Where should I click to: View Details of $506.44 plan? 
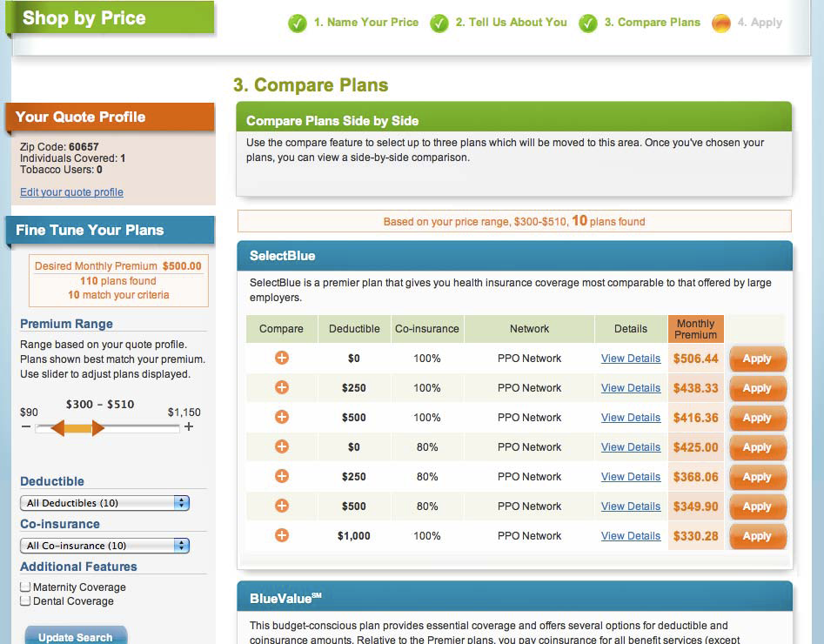(631, 359)
